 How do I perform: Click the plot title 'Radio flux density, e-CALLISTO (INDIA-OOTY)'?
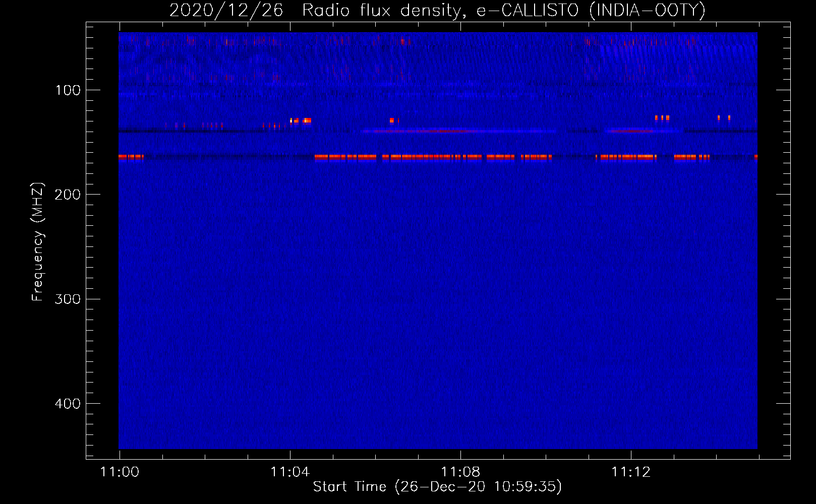tap(503, 11)
